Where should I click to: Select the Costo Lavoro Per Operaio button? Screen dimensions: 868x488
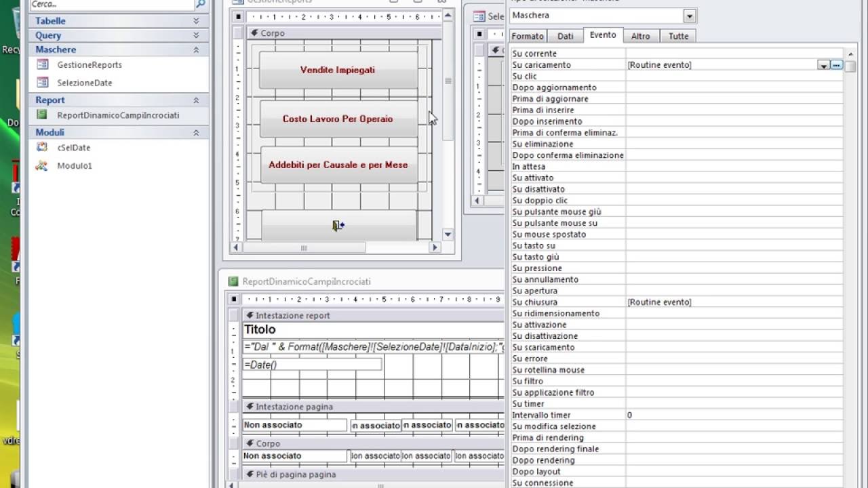338,119
